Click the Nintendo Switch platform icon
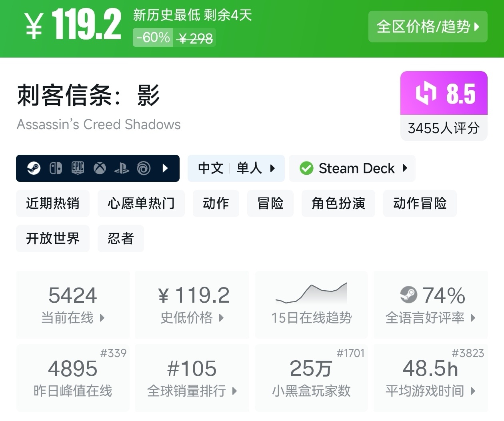The image size is (504, 421). pos(56,168)
